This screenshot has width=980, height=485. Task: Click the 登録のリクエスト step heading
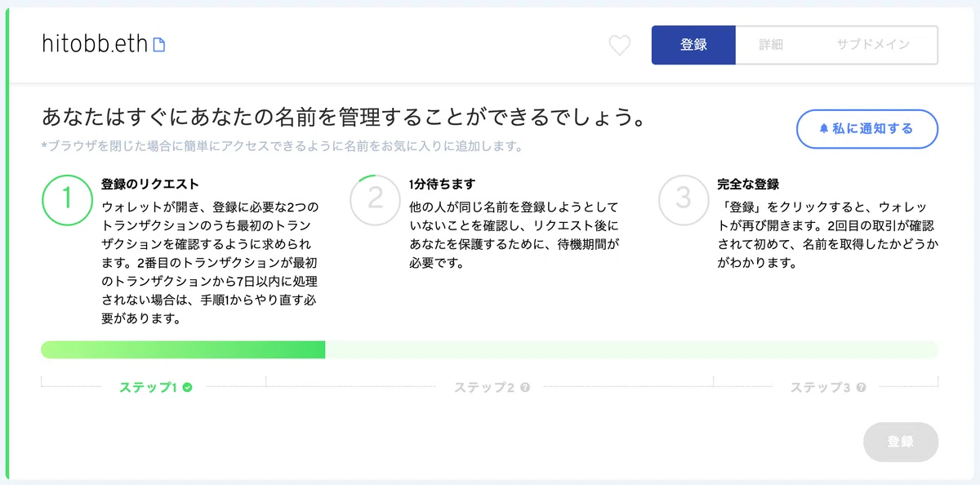(150, 185)
